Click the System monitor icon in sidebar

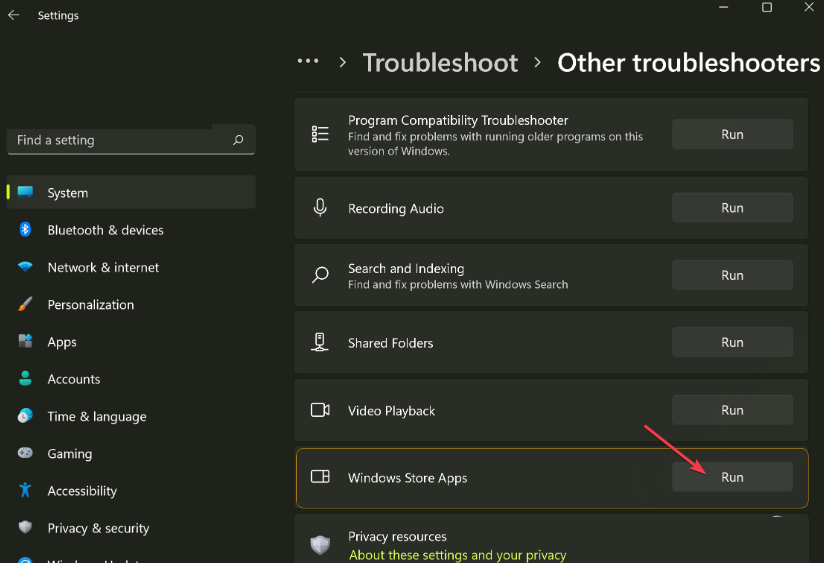(x=25, y=192)
